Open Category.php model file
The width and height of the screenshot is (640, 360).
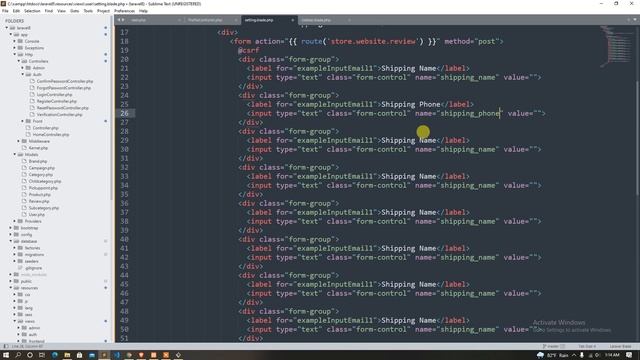[40, 175]
